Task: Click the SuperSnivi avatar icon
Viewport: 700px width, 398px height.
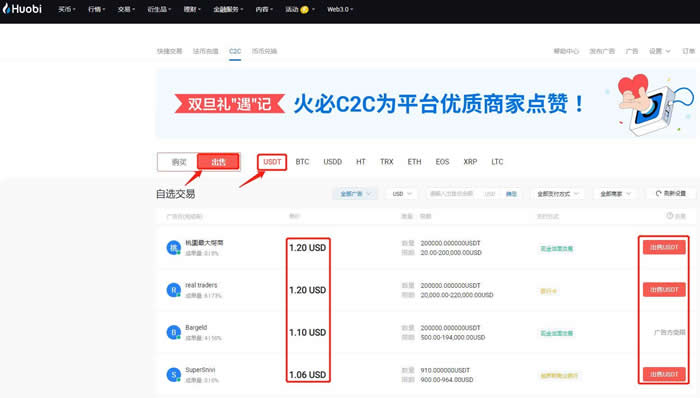Action: coord(173,374)
